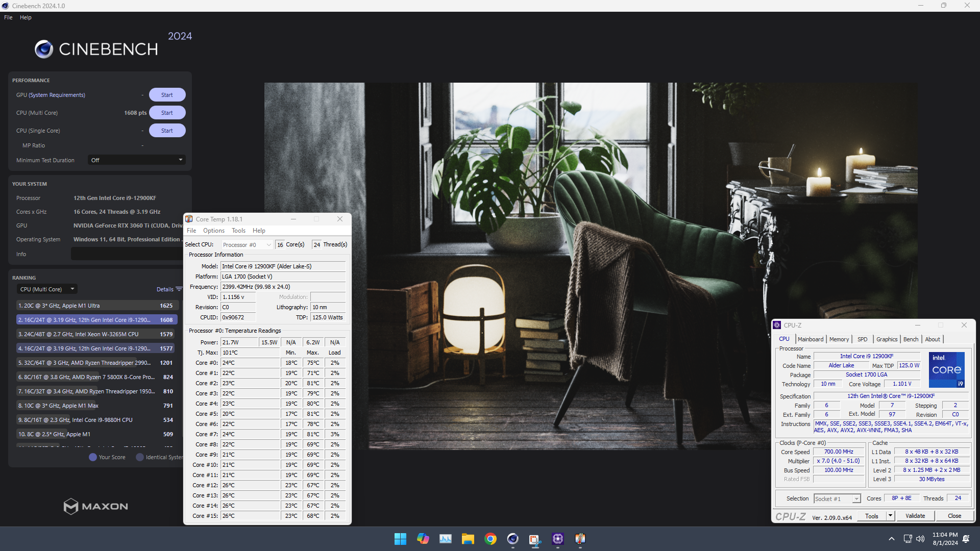Show hidden system tray icons
The width and height of the screenshot is (980, 551).
click(x=891, y=539)
